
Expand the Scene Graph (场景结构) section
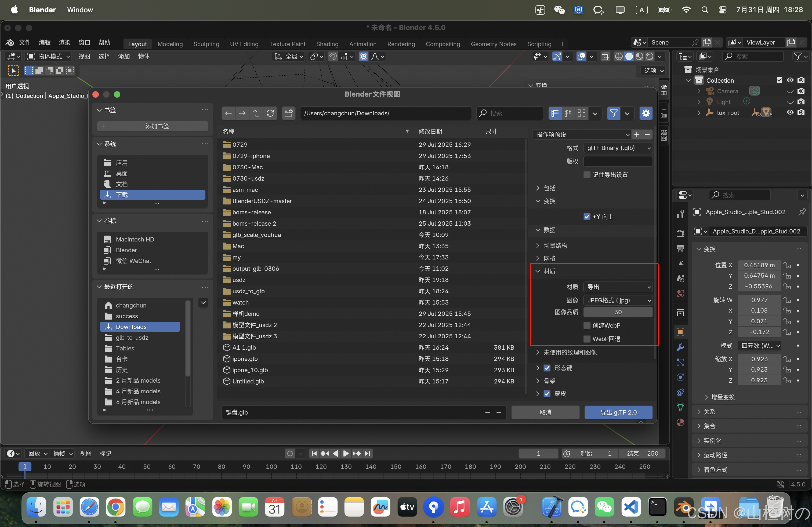coord(538,246)
